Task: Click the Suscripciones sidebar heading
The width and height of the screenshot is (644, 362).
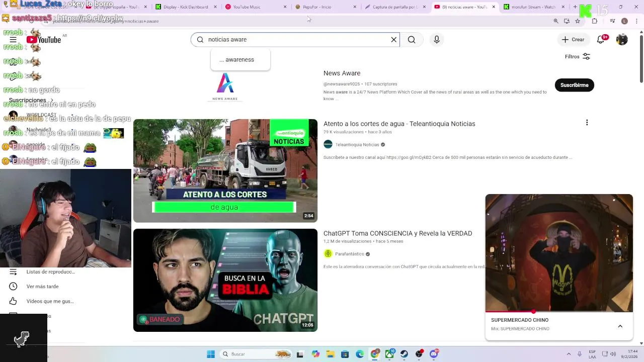Action: point(27,100)
